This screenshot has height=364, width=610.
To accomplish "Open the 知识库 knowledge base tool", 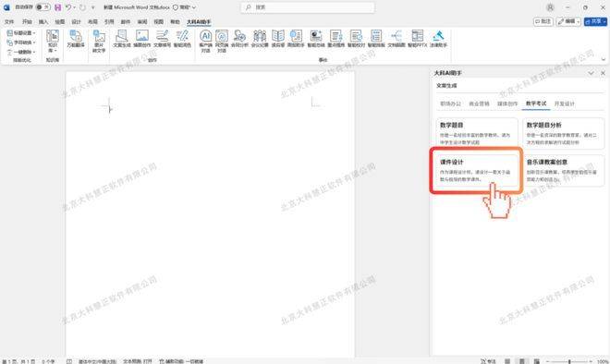I will tap(53, 41).
